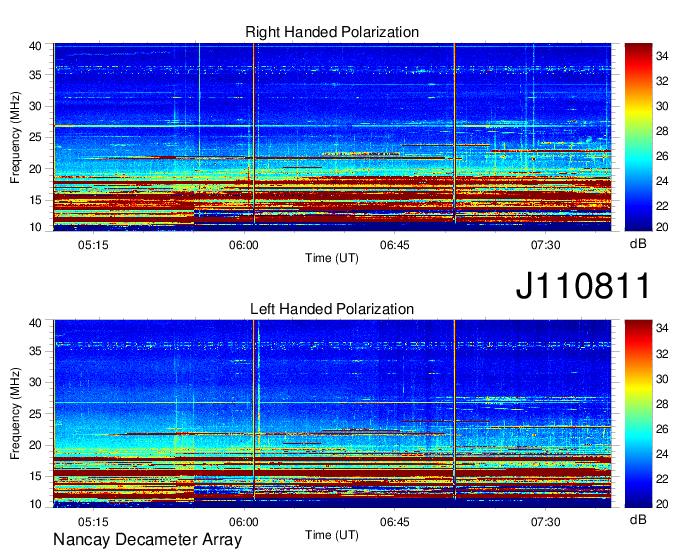
Task: Click the 06:45 tick label under bottom plot
Action: pos(395,522)
